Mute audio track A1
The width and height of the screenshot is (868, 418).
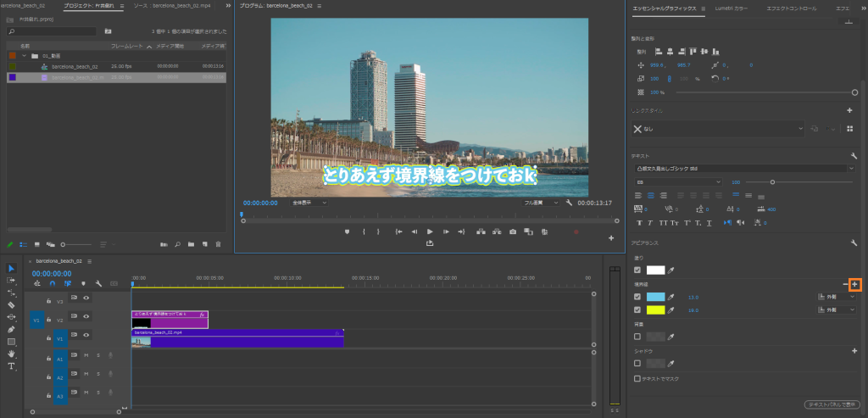pyautogui.click(x=86, y=355)
